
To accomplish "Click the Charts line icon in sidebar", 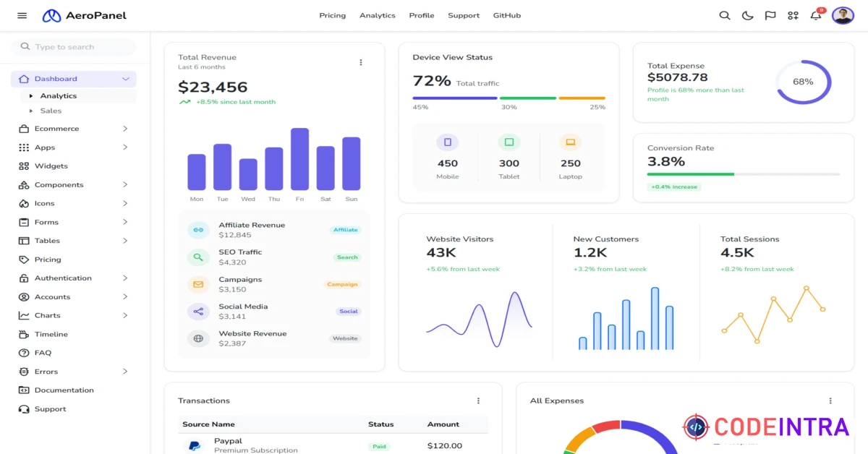I will (x=24, y=316).
